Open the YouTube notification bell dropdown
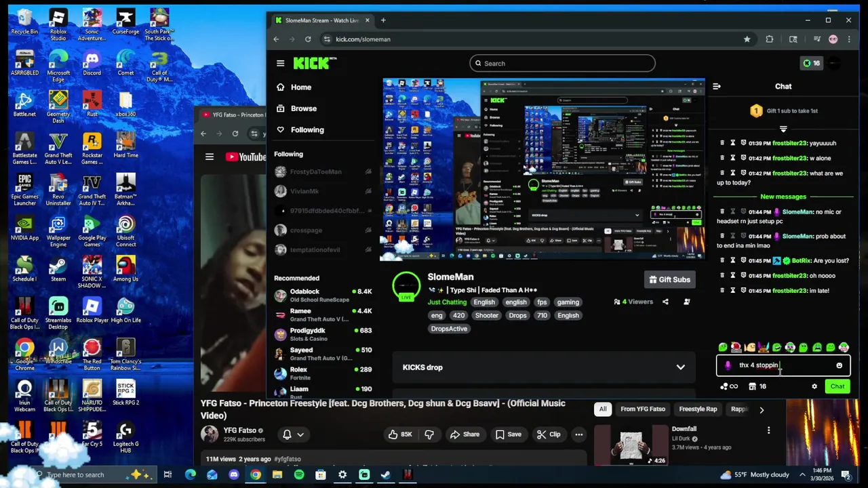Image resolution: width=868 pixels, height=488 pixels. pos(292,434)
